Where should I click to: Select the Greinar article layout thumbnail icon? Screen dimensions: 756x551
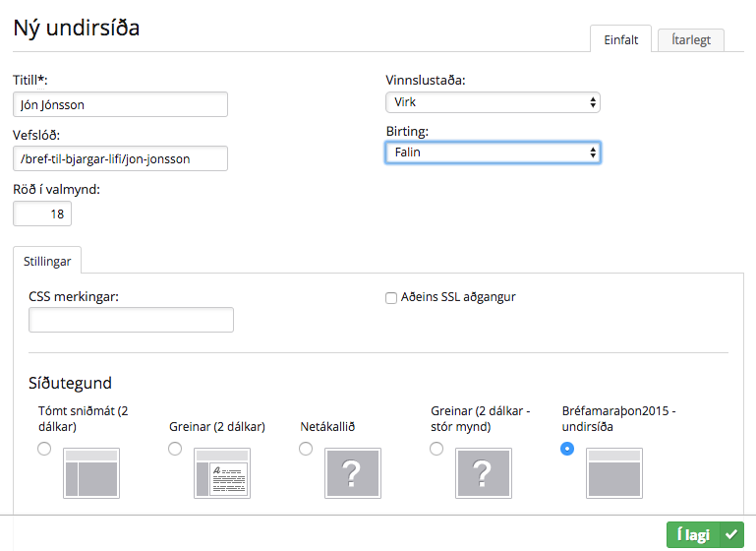[222, 473]
